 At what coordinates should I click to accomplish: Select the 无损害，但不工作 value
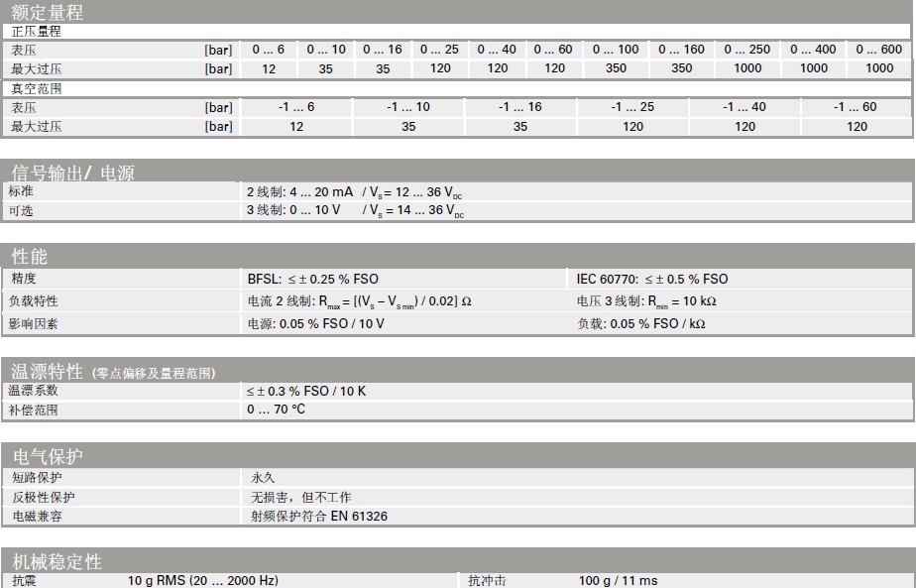pyautogui.click(x=300, y=497)
